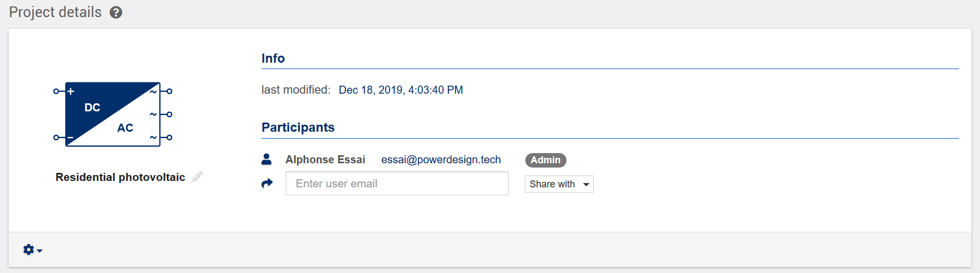Screen dimensions: 980x273
Task: Click the Participants section heading
Action: click(x=298, y=127)
